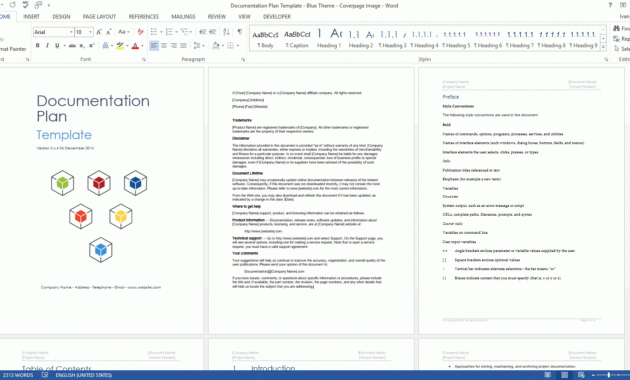630x380 pixels.
Task: Open the font size dropdown
Action: (90, 32)
